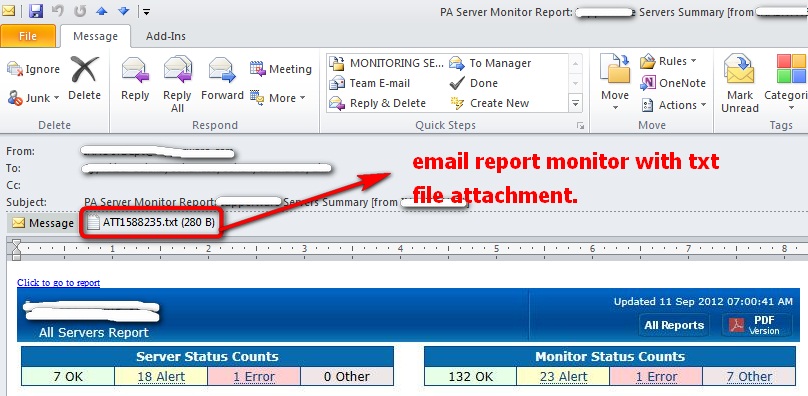Run the Team E-mail quick step
The height and width of the screenshot is (396, 808).
[369, 83]
